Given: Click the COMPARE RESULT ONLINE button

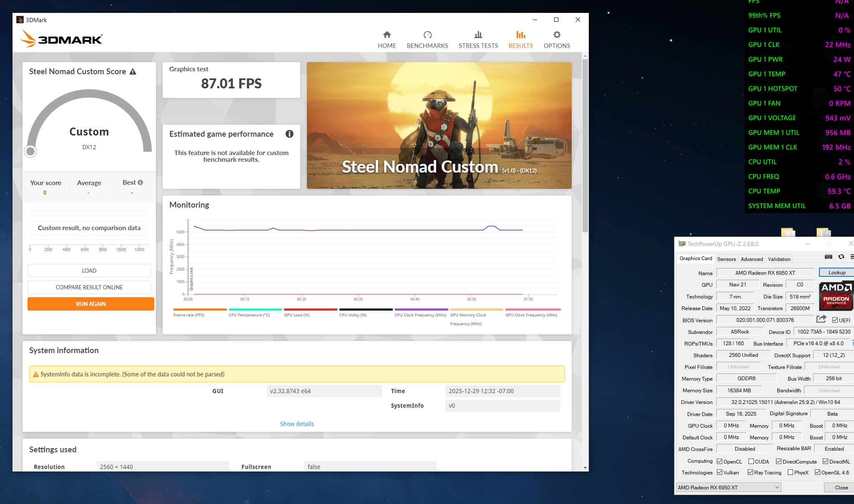Looking at the screenshot, I should tap(89, 287).
